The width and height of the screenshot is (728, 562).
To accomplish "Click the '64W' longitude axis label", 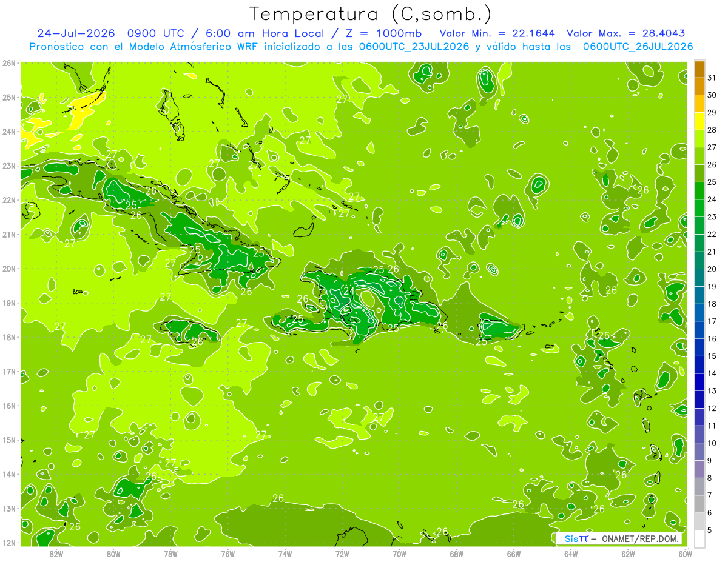I will 571,554.
